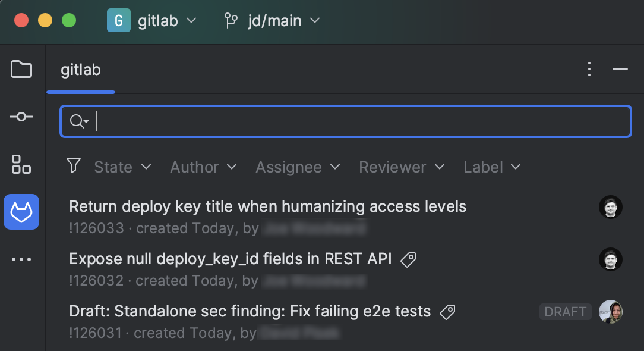Open the Explorer folder icon in the sidebar
This screenshot has height=351, width=644.
click(21, 70)
